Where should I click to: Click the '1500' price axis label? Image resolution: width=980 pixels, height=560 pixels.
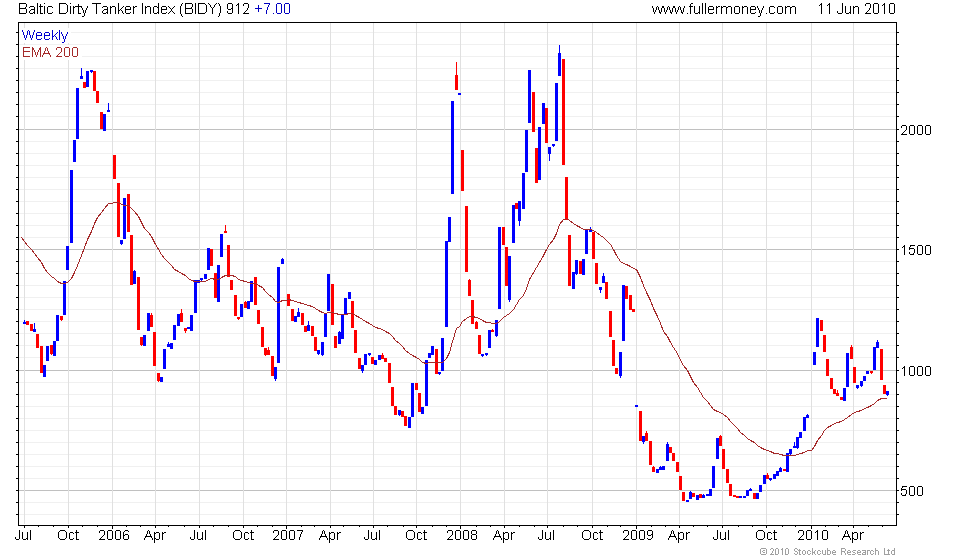pyautogui.click(x=916, y=250)
